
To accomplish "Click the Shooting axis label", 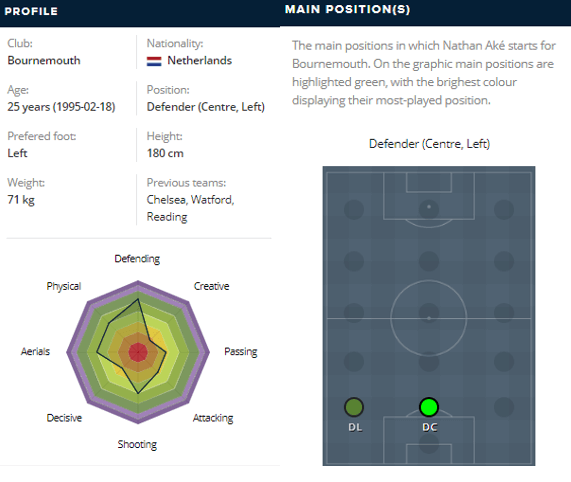I will [137, 445].
